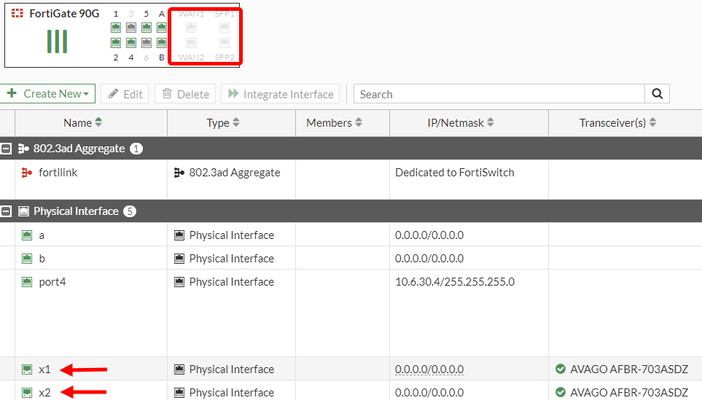The height and width of the screenshot is (400, 702).
Task: Click green check icon in x1 transceiver cell
Action: (x=560, y=369)
